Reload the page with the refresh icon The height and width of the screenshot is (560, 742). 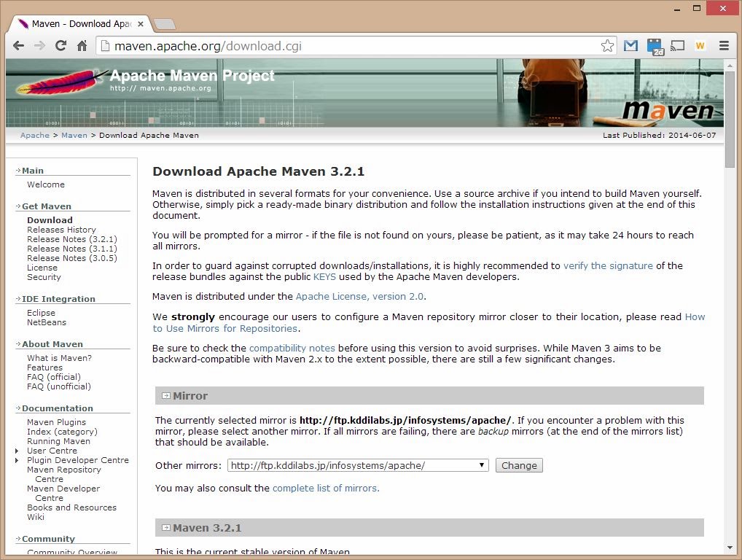[60, 46]
